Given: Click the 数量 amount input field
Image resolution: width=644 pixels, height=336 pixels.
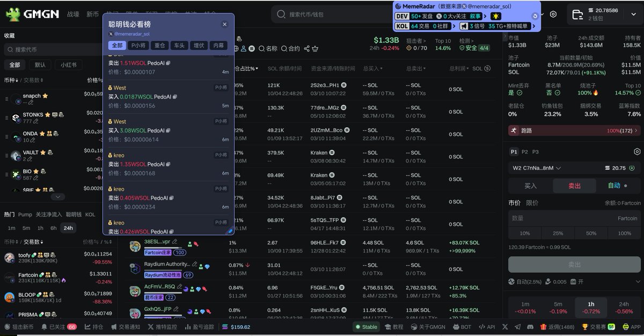Looking at the screenshot, I should click(x=574, y=218).
